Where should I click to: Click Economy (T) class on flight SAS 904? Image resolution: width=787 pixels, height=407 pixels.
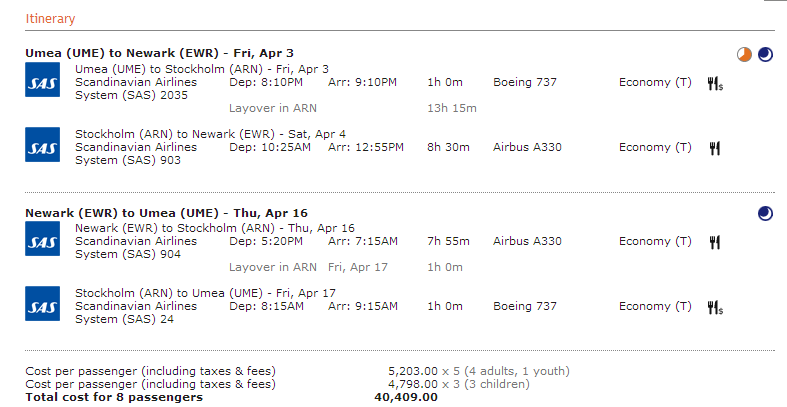click(x=655, y=241)
